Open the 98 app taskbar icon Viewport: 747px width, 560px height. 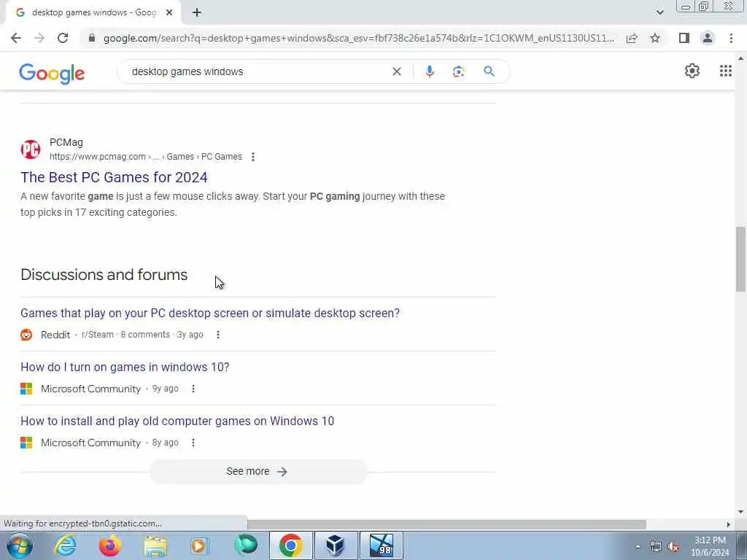coord(381,545)
